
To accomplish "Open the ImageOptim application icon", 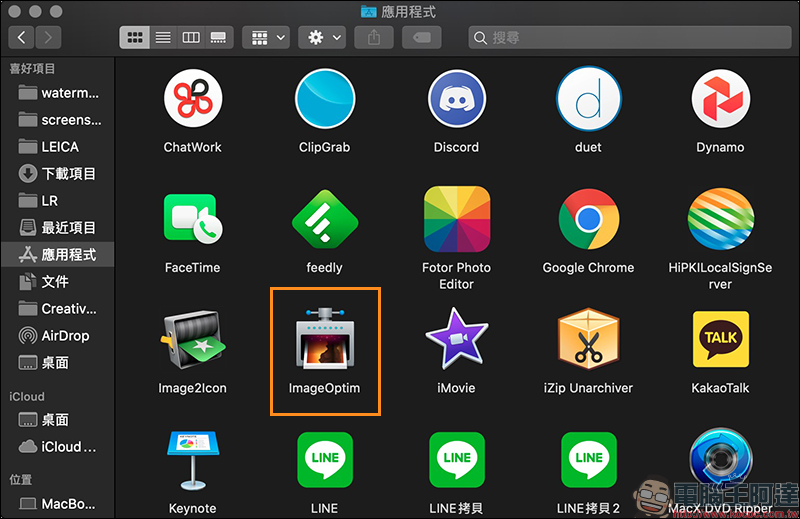I will pyautogui.click(x=324, y=338).
